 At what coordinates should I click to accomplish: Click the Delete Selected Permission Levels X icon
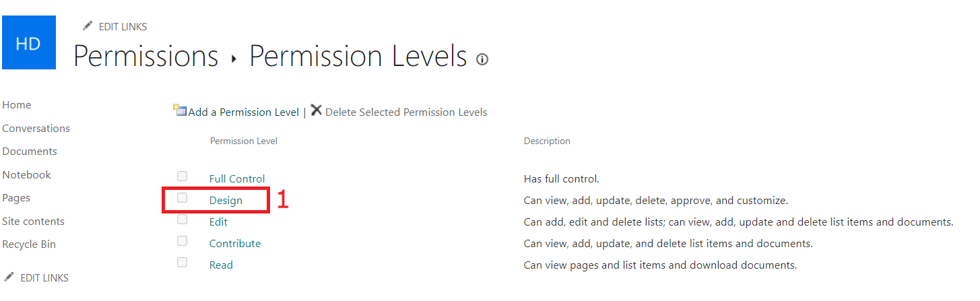coord(316,111)
